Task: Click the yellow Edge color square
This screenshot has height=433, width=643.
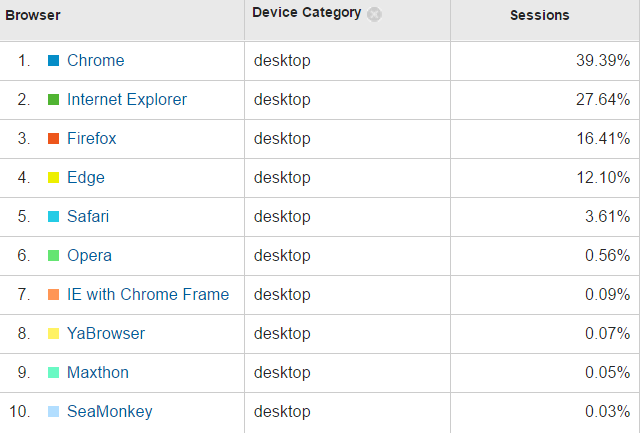Action: pos(54,178)
